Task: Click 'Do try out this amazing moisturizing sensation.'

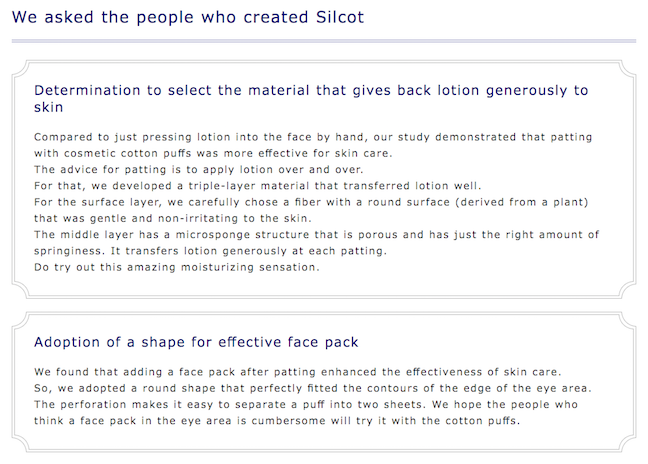Action: (177, 267)
